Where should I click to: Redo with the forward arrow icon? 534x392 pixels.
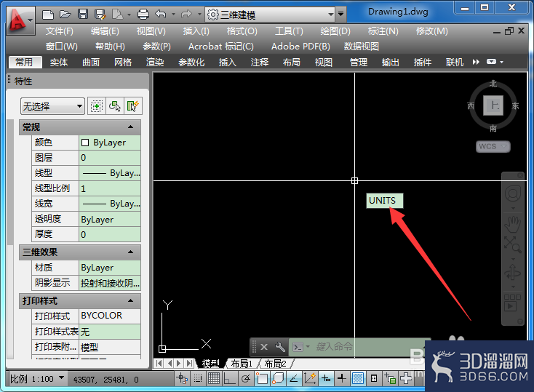(186, 15)
